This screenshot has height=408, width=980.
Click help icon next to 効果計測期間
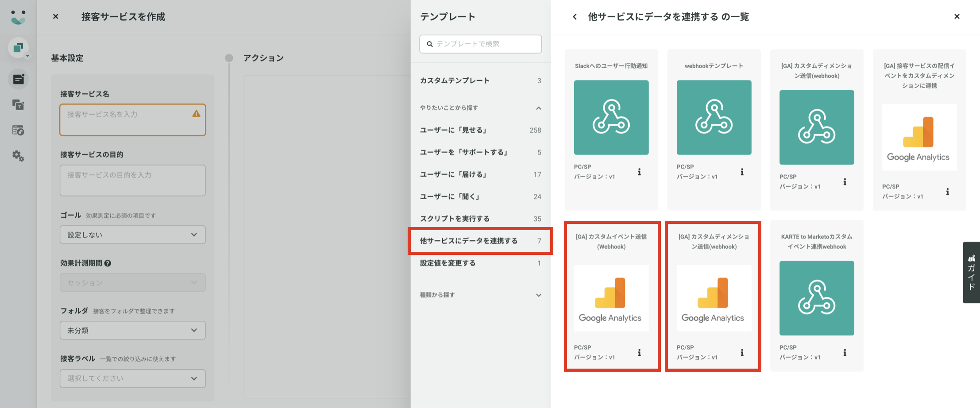108,263
